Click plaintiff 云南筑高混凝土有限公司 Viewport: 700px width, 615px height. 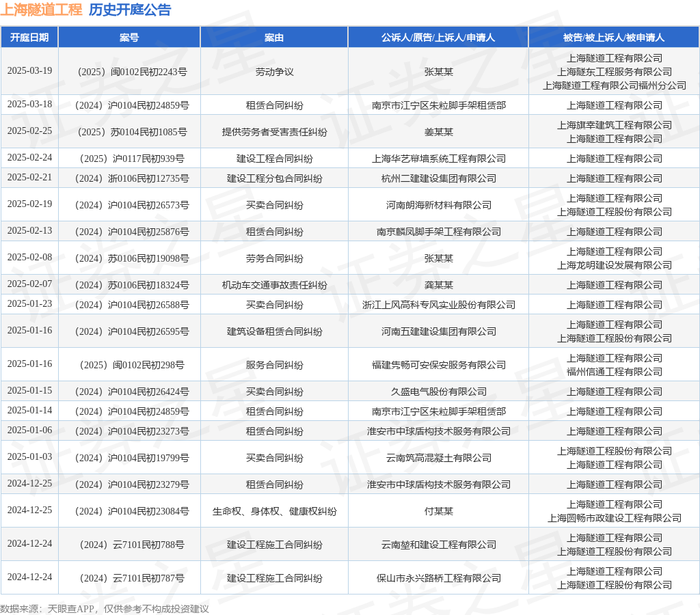point(438,458)
